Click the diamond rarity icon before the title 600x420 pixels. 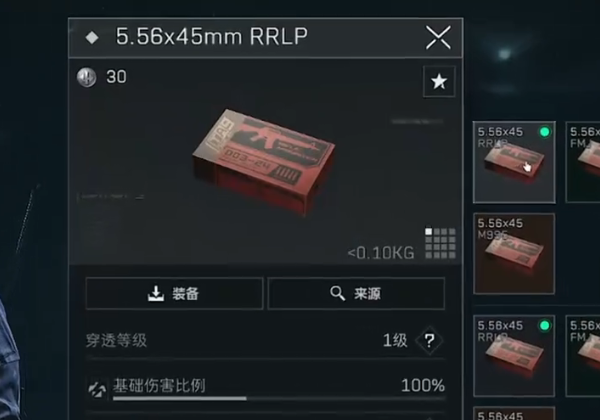pyautogui.click(x=92, y=37)
